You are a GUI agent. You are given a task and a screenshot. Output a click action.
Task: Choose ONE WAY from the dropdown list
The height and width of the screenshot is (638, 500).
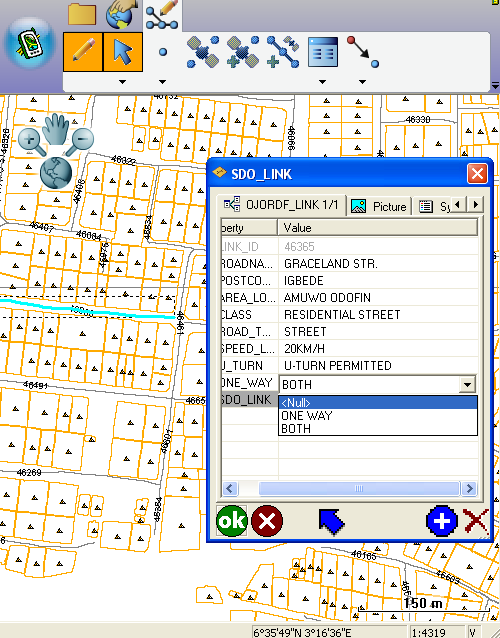click(306, 415)
